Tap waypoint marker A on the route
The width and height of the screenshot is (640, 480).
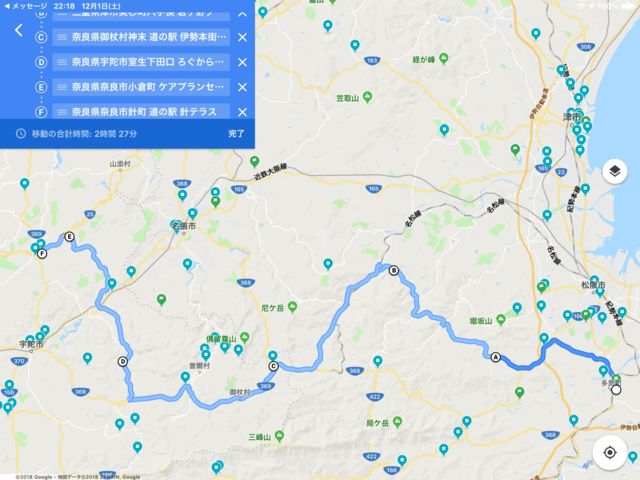495,357
